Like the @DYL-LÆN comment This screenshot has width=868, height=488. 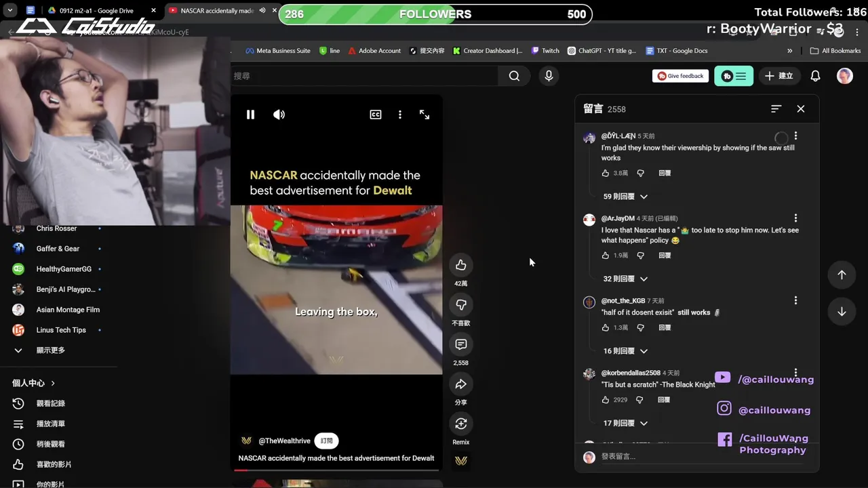[x=606, y=173]
